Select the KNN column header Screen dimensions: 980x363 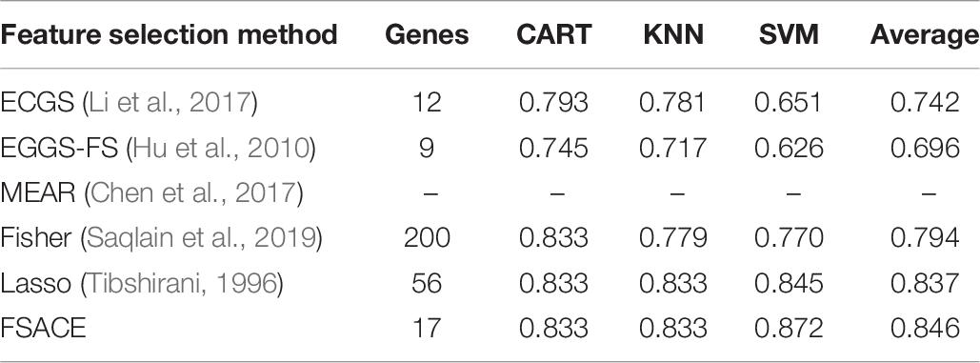tap(672, 35)
